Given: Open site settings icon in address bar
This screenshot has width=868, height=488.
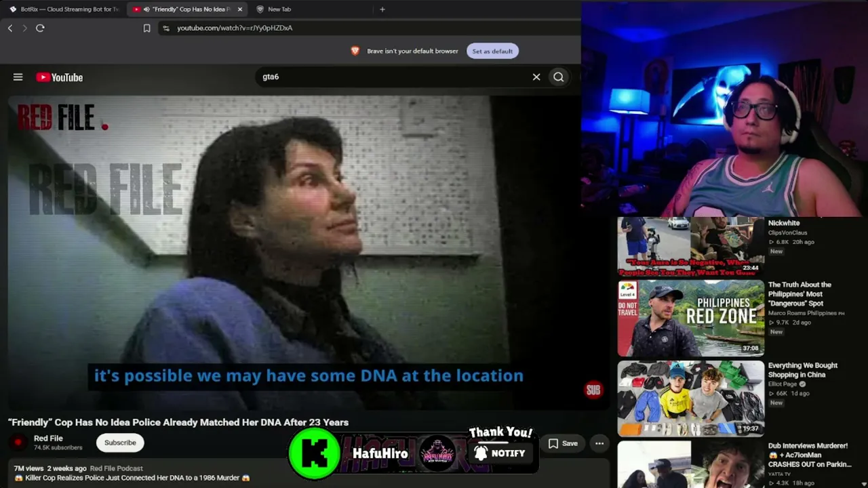Looking at the screenshot, I should [x=165, y=28].
